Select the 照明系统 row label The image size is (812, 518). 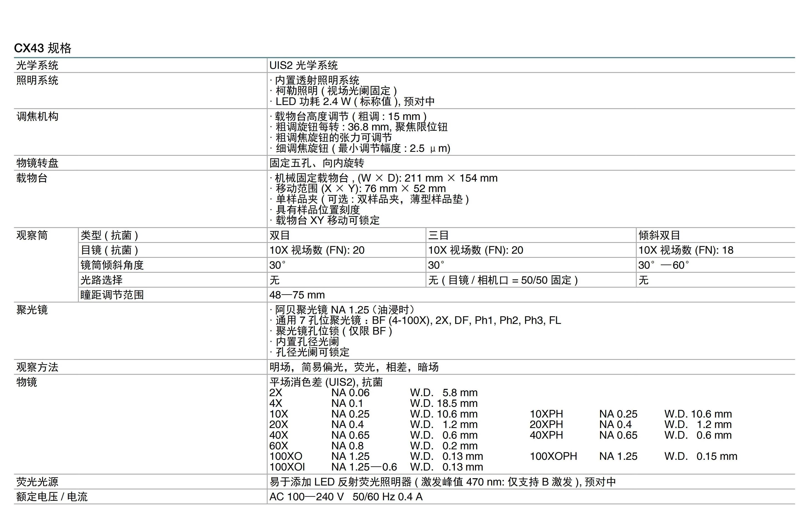pyautogui.click(x=37, y=80)
